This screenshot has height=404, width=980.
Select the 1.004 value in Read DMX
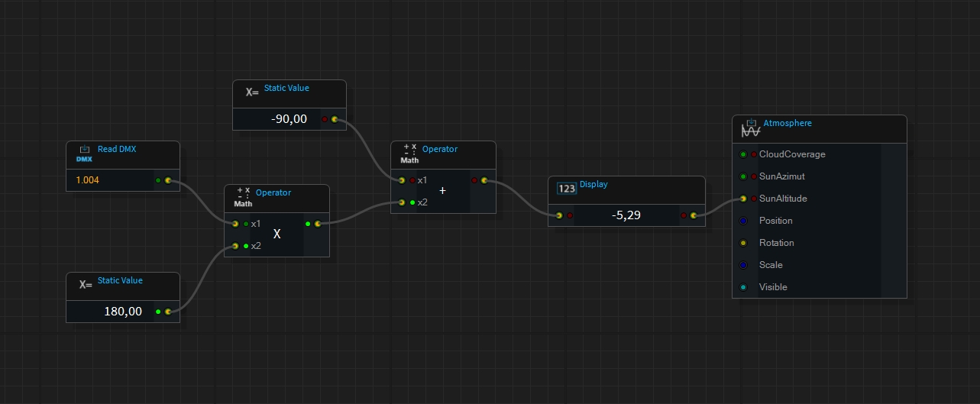coord(88,181)
